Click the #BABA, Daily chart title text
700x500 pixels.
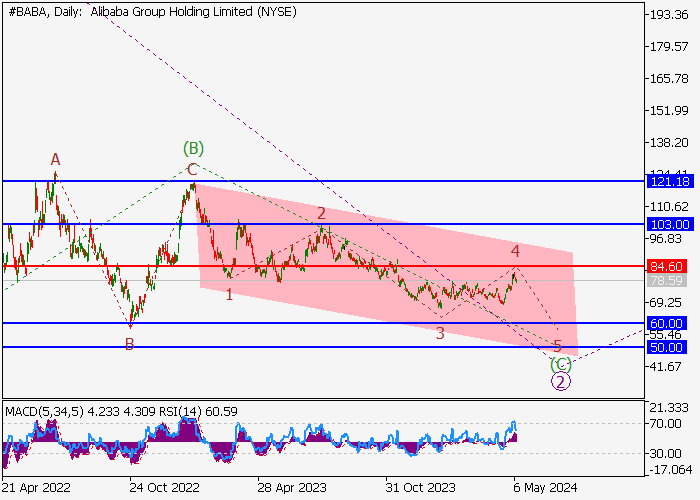tap(152, 12)
